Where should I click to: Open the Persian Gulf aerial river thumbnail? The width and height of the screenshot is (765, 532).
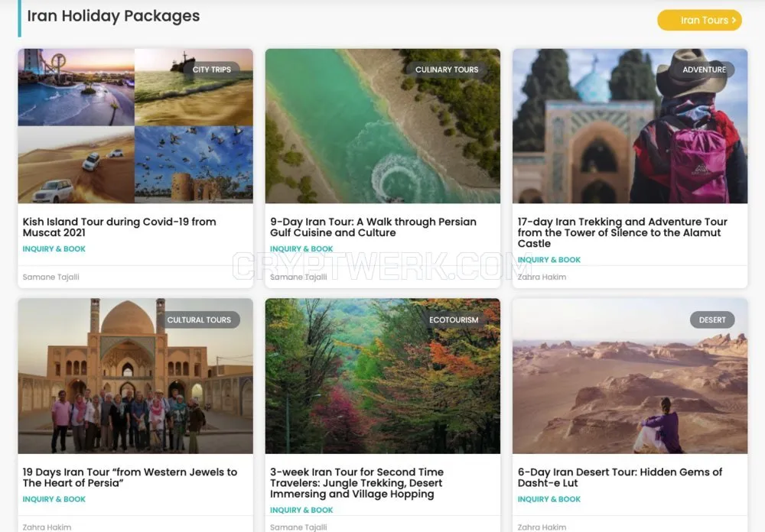point(382,126)
